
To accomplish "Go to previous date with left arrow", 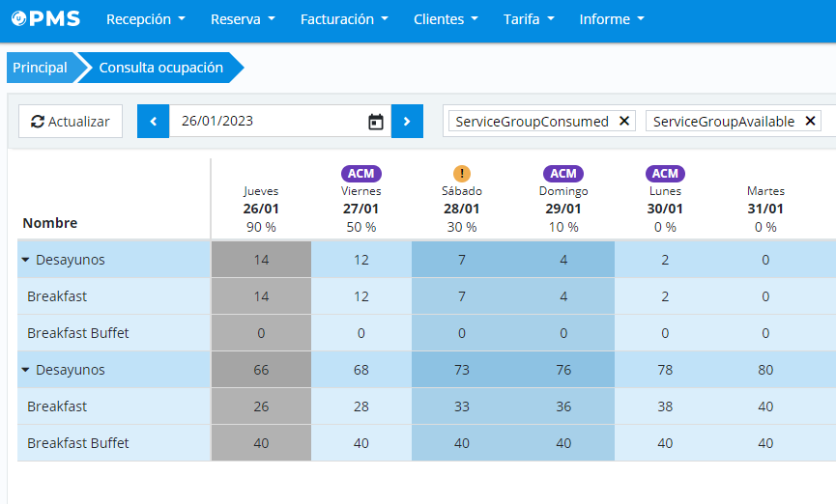I will [x=153, y=122].
